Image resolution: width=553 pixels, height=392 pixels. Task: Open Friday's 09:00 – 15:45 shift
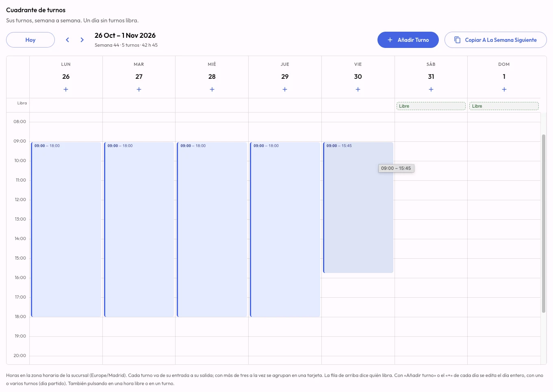point(358,208)
